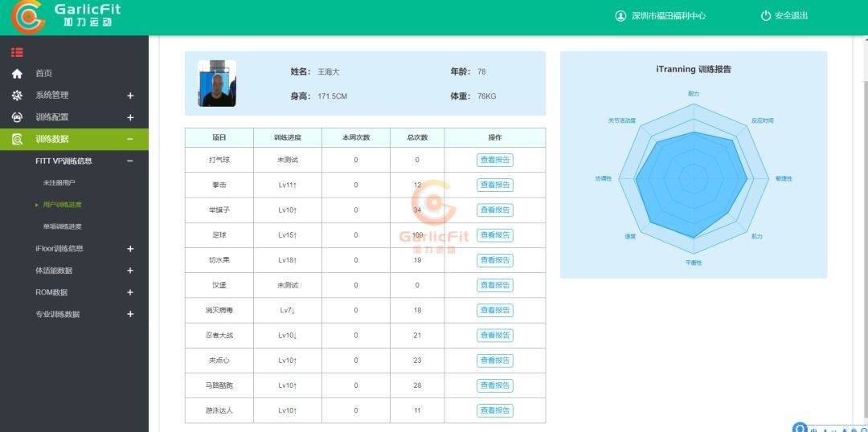Click the 训练配置 sidebar icon

(17, 117)
